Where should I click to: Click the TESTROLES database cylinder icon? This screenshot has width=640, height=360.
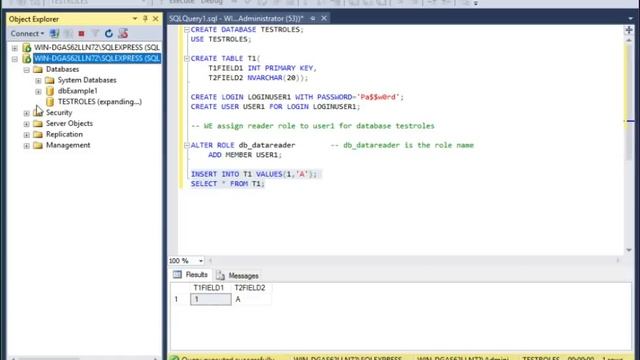point(50,102)
